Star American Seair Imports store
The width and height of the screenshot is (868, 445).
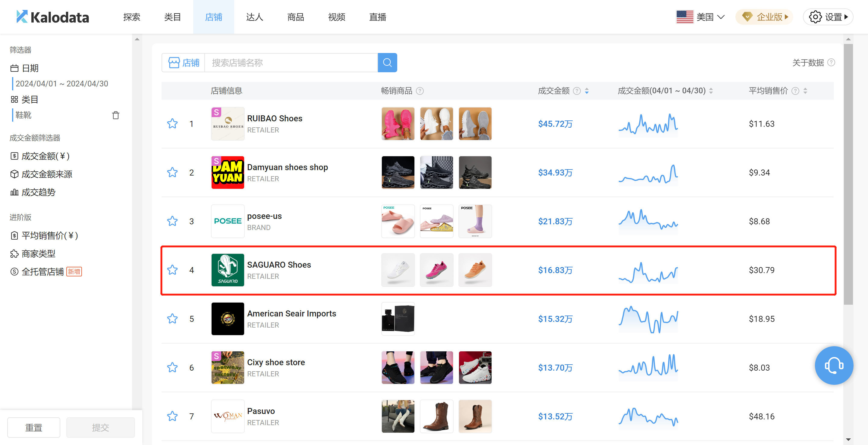tap(172, 319)
